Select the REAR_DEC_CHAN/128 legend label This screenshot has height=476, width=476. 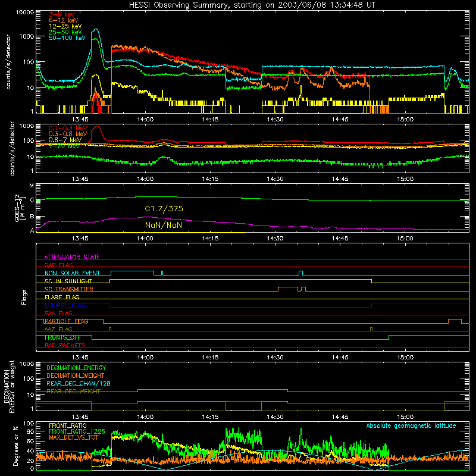(79, 383)
